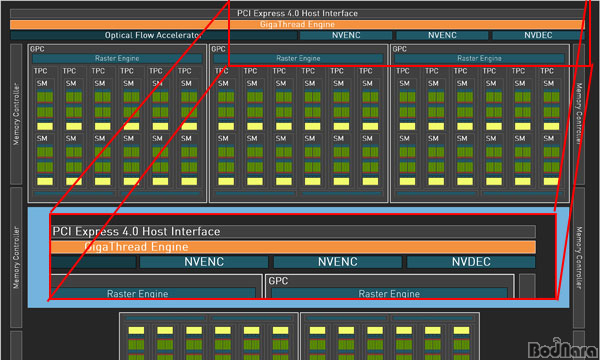Click the GPC label of the leftmost top cluster
The height and width of the screenshot is (360, 600).
click(x=37, y=49)
